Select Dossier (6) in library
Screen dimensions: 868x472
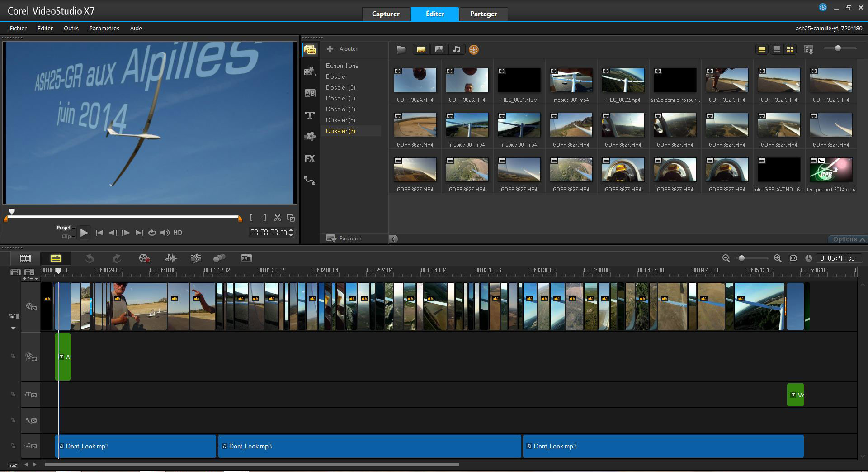(x=340, y=131)
